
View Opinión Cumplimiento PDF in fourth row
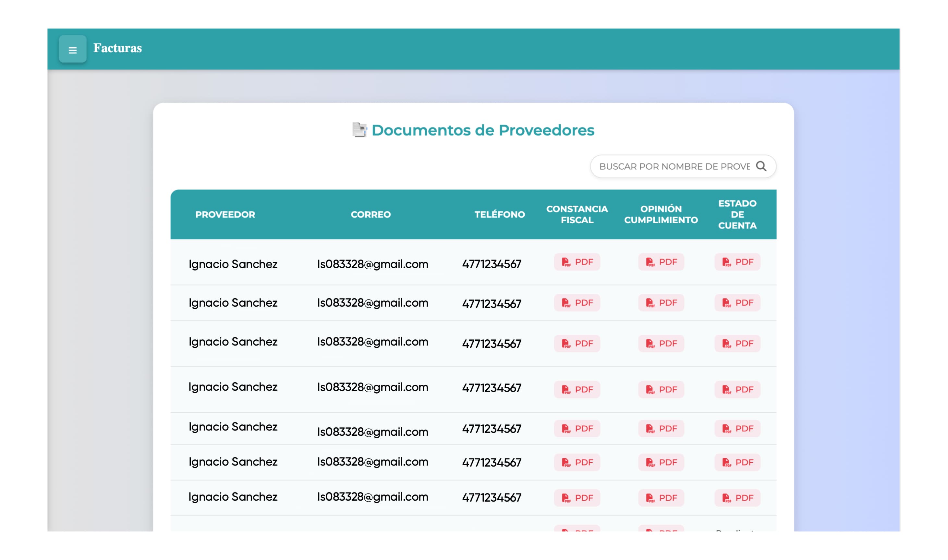[x=661, y=389]
